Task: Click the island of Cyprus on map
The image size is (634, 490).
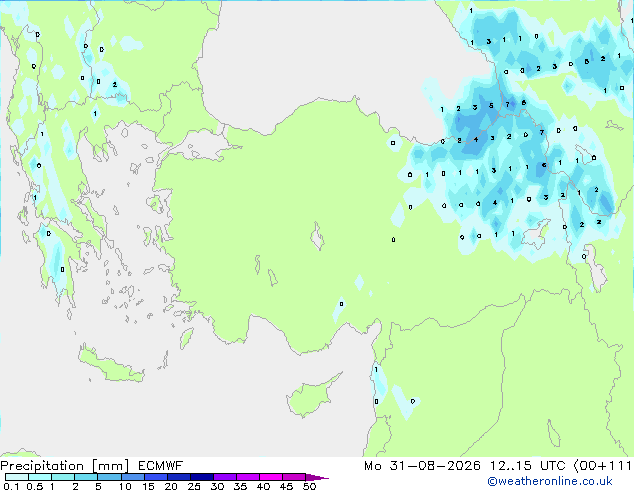Action: click(313, 395)
